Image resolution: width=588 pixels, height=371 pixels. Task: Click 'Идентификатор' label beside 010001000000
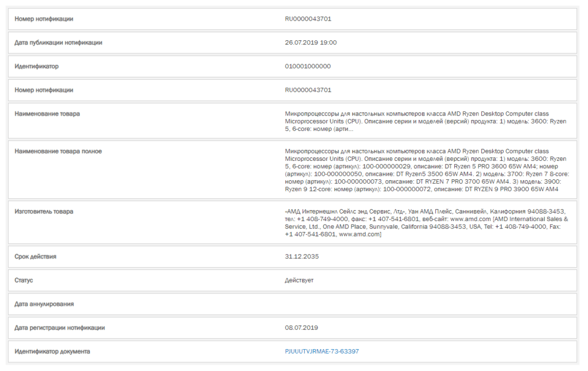36,66
